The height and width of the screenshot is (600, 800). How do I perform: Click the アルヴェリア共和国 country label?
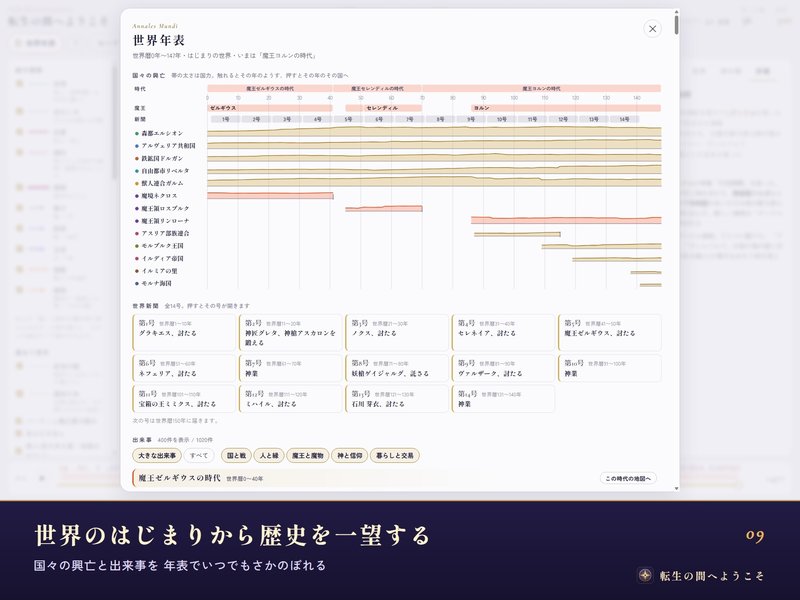point(168,146)
